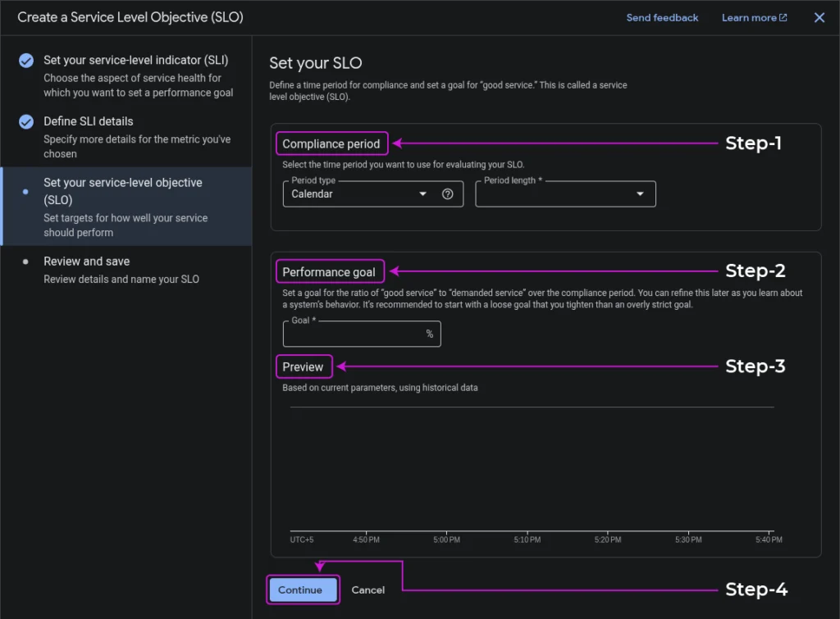Click the external link icon beside Learn more
The image size is (840, 619).
(783, 18)
